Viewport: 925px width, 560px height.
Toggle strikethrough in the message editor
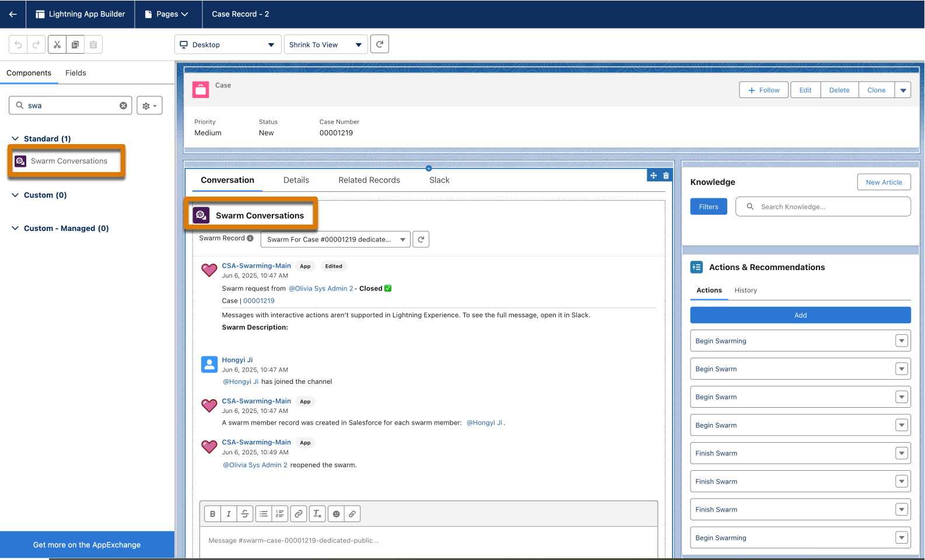click(x=245, y=514)
